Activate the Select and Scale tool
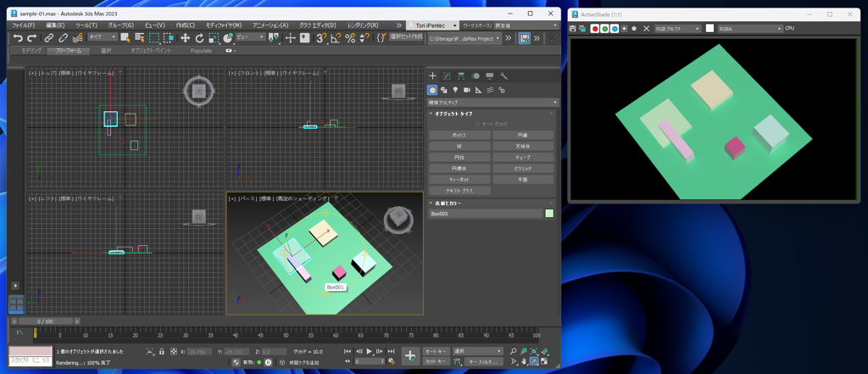Screen dimensions: 868x374 point(214,37)
